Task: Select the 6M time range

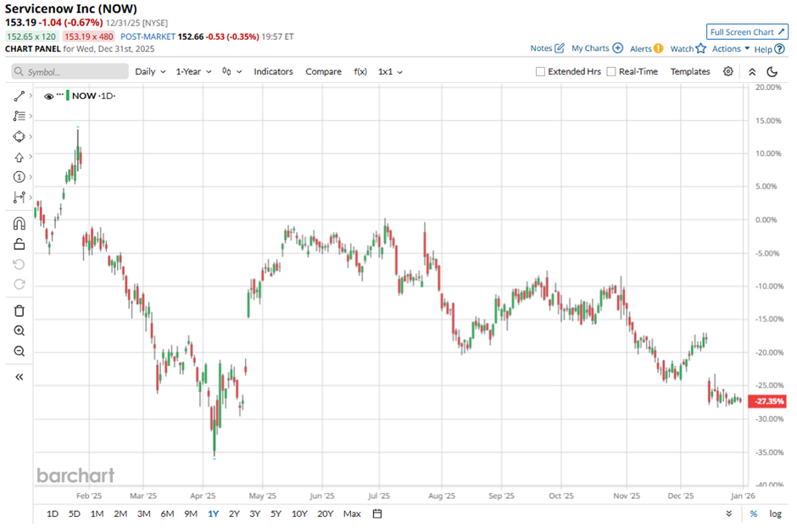Action: 167,513
